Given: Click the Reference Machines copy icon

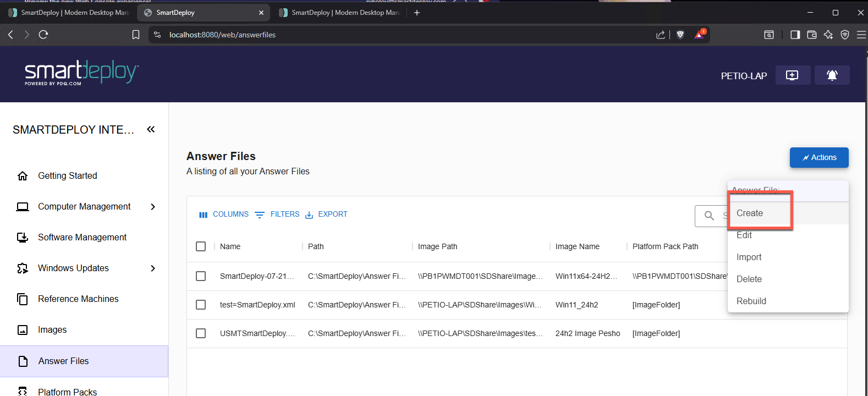Looking at the screenshot, I should point(23,299).
